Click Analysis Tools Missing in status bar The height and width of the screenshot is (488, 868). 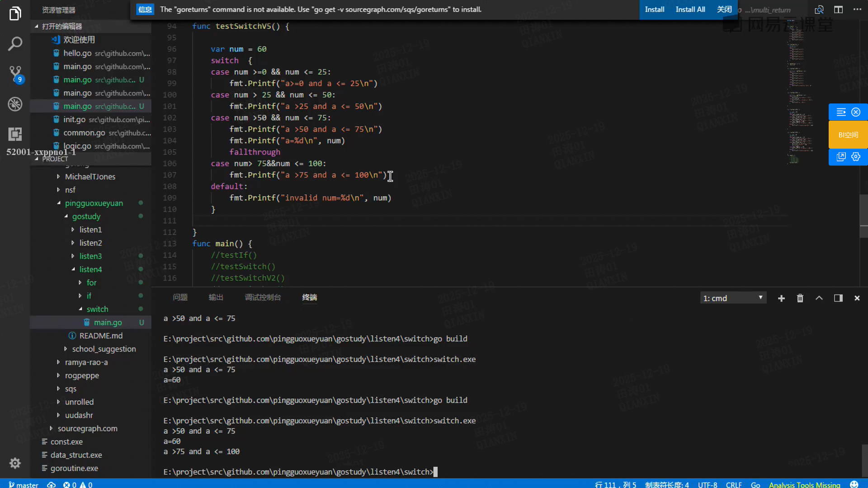point(804,484)
